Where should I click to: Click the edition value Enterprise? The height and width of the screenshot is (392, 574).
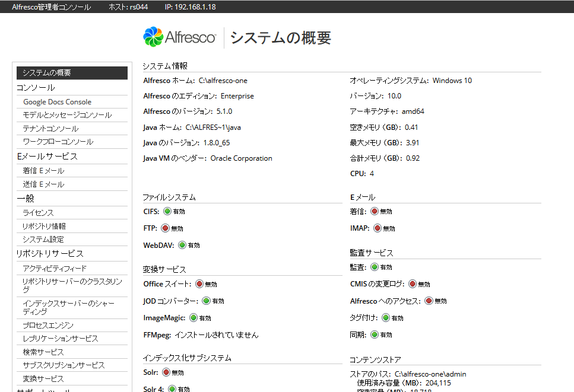[x=237, y=96]
